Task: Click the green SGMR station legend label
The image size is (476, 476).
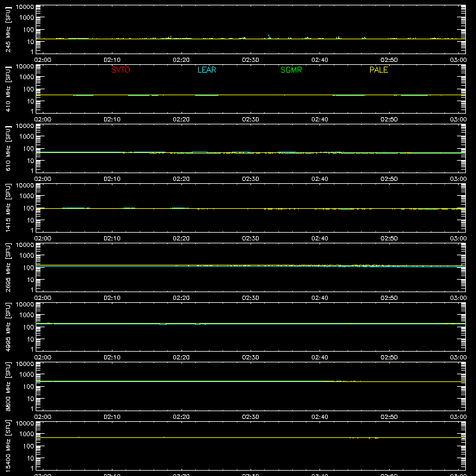Action: click(x=291, y=70)
